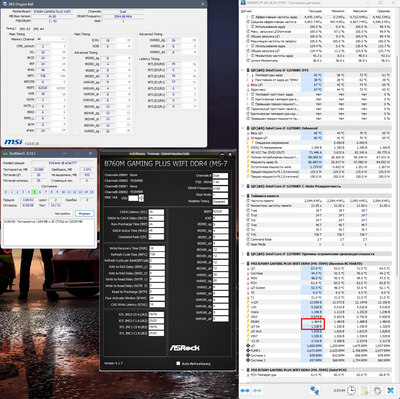Image resolution: width=400 pixels, height=399 pixels.
Task: Click the HWiNFO clock reset timer icon
Action: point(351,390)
